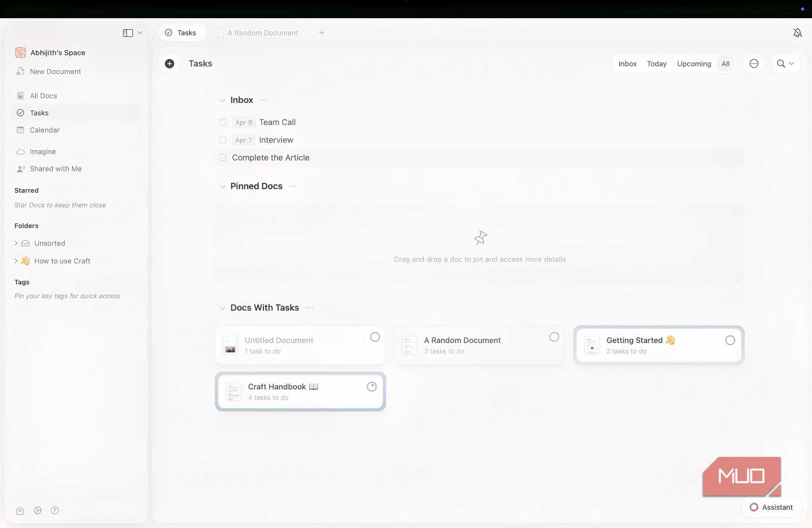
Task: Expand the Unsorted folder
Action: pyautogui.click(x=15, y=243)
